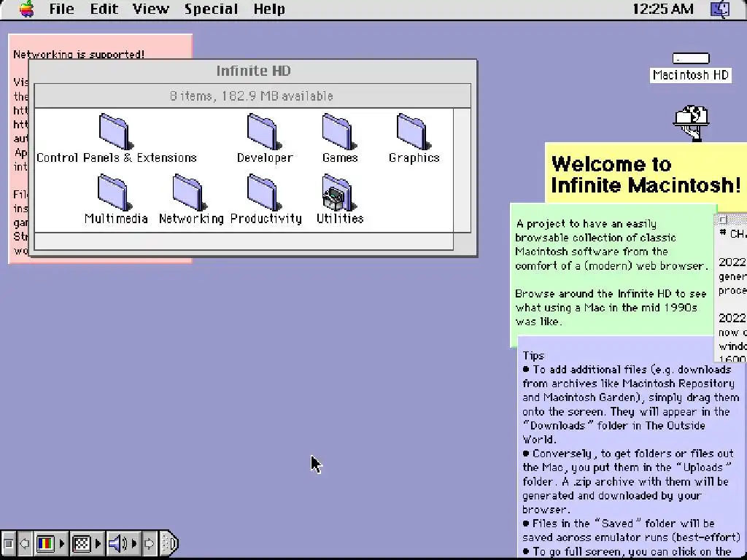The image size is (747, 560).
Task: Click the 'Control Panels & Extensions' folder name
Action: point(116,157)
